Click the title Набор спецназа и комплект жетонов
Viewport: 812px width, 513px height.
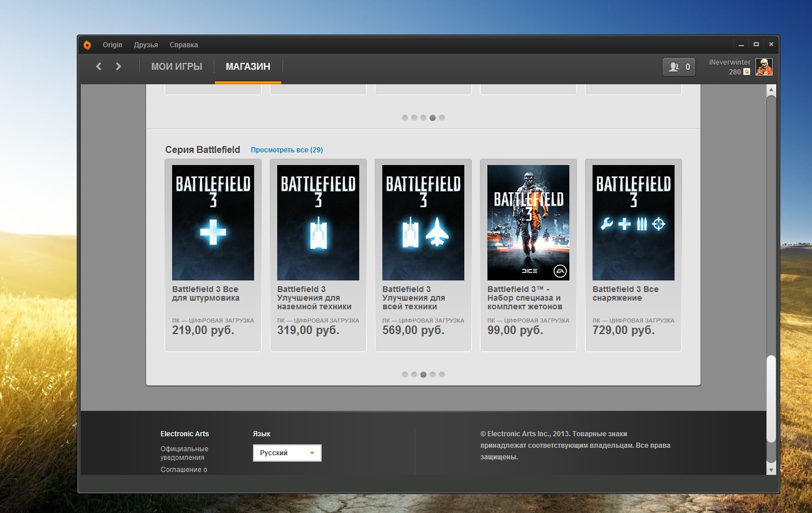coord(525,298)
